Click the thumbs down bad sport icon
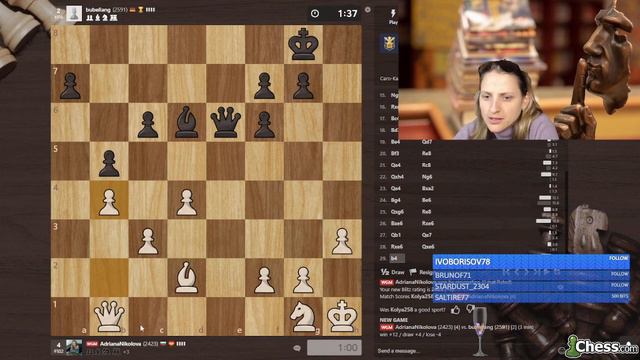Screen dimensions: 640x360 click(471, 309)
